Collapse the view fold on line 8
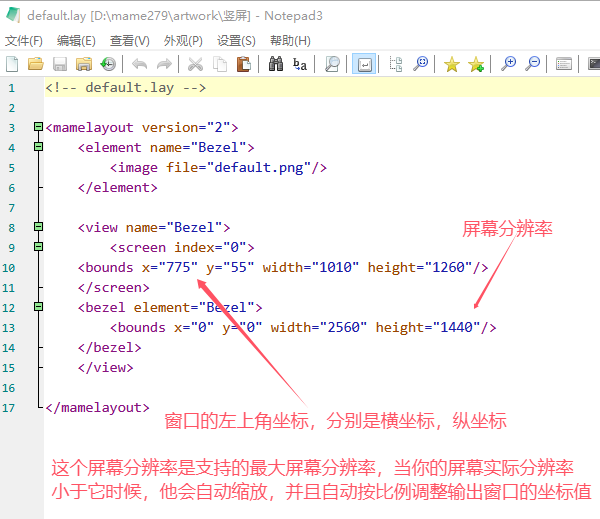Screen dimensions: 600x519 38,227
